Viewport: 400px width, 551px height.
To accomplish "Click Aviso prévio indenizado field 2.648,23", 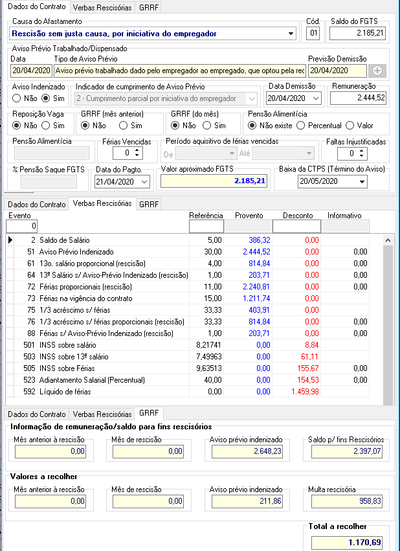I will [x=247, y=451].
